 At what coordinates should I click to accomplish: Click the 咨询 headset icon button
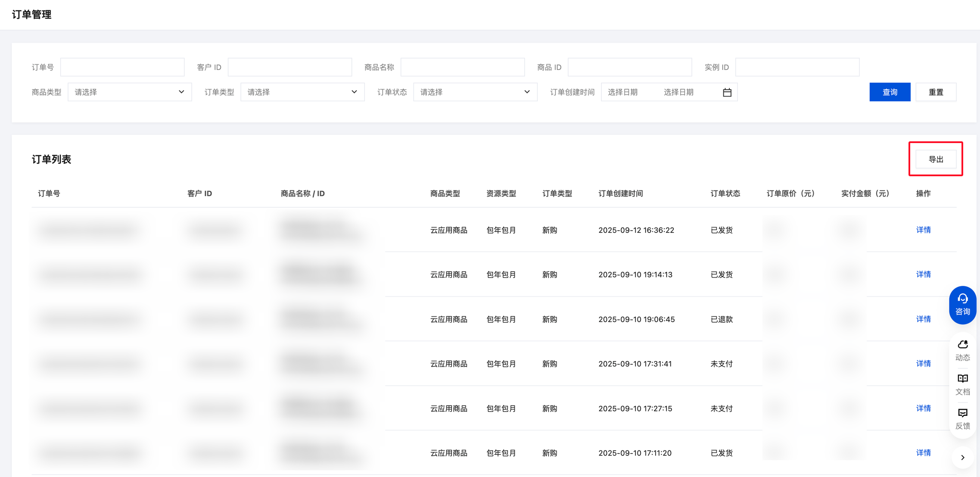click(x=962, y=305)
